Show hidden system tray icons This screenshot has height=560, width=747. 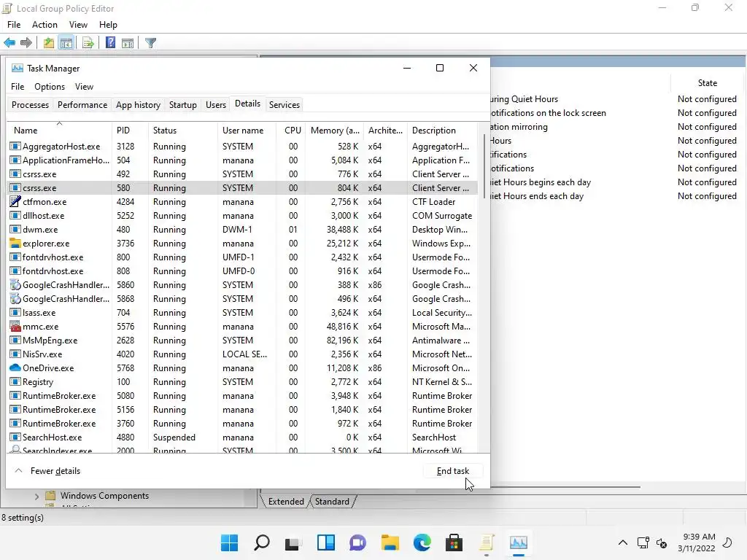click(623, 542)
